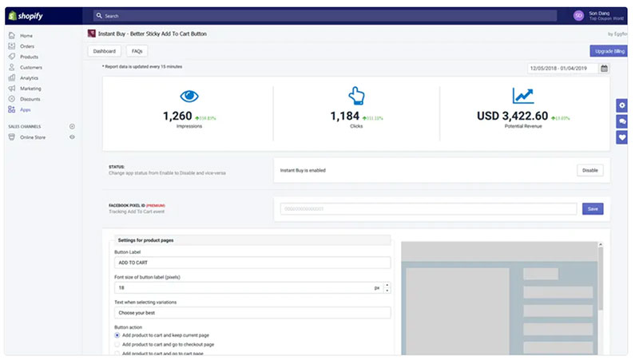Viewport: 639px width, 364px height.
Task: Increase font size with stepper up arrow
Action: tap(387, 285)
